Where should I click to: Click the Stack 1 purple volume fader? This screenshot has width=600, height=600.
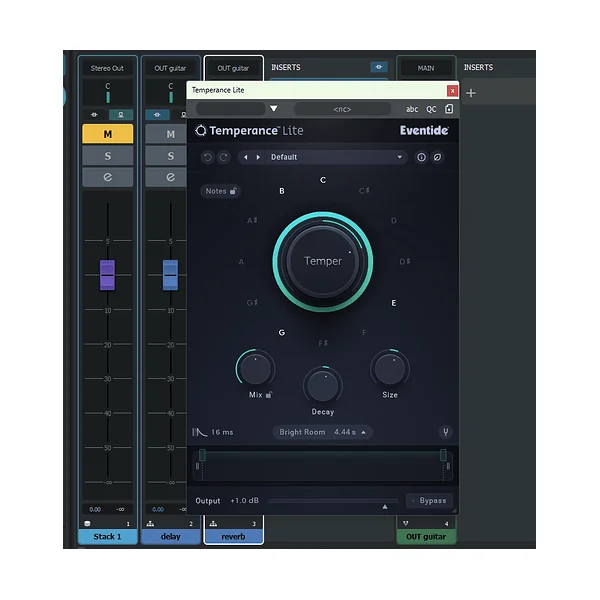[108, 275]
